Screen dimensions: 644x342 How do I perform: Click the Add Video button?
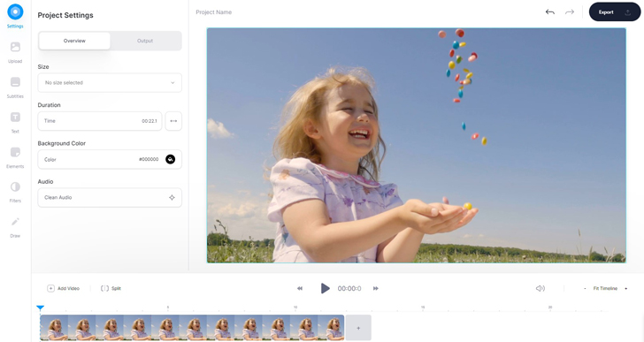click(64, 288)
